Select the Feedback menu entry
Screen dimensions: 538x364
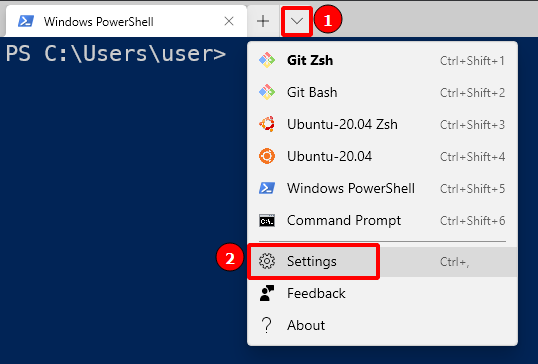pyautogui.click(x=382, y=293)
